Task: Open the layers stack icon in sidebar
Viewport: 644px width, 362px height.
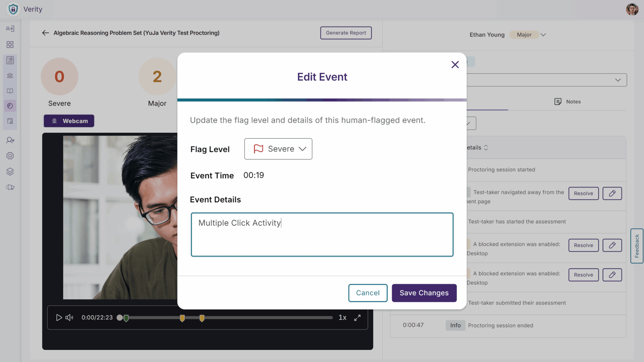Action: pyautogui.click(x=10, y=171)
